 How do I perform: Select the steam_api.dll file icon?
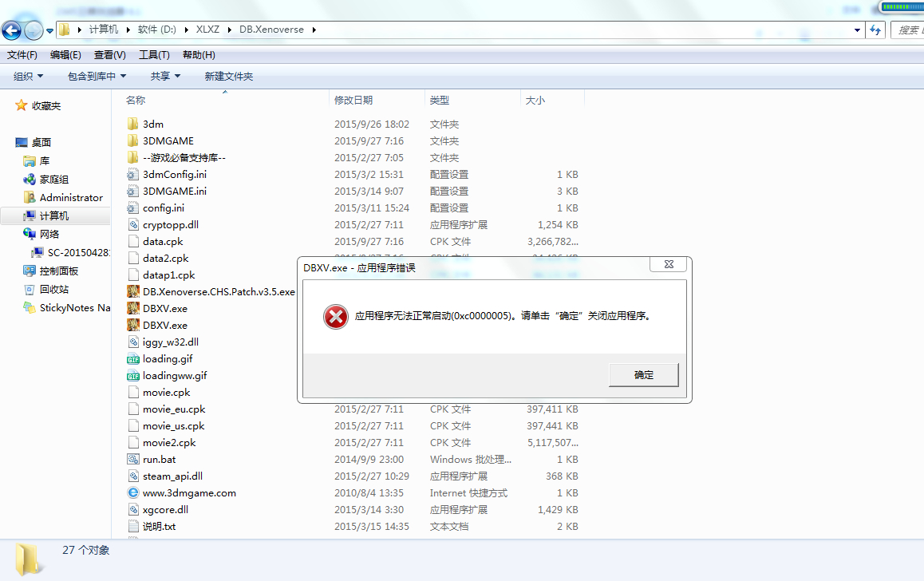133,476
